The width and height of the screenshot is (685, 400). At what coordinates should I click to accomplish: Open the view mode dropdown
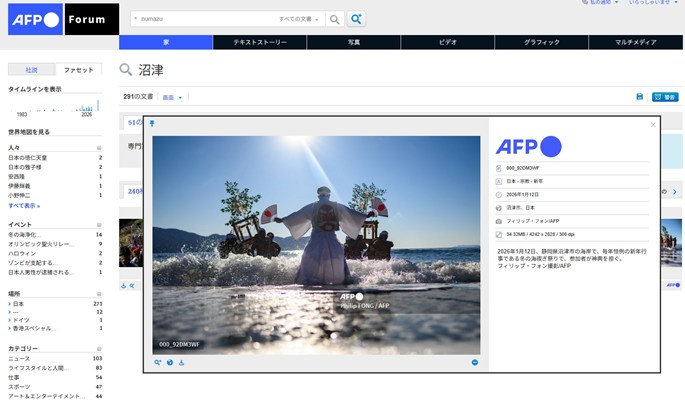[173, 97]
